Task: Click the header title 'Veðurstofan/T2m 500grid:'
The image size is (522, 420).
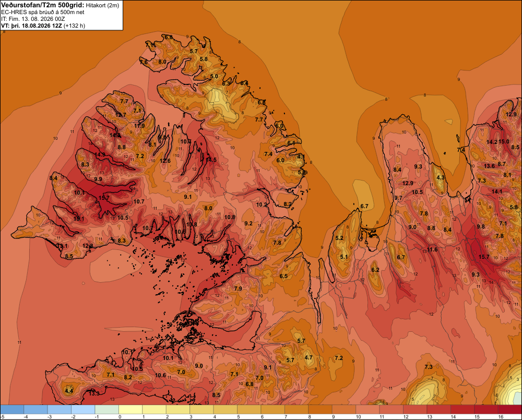Action: [x=43, y=5]
